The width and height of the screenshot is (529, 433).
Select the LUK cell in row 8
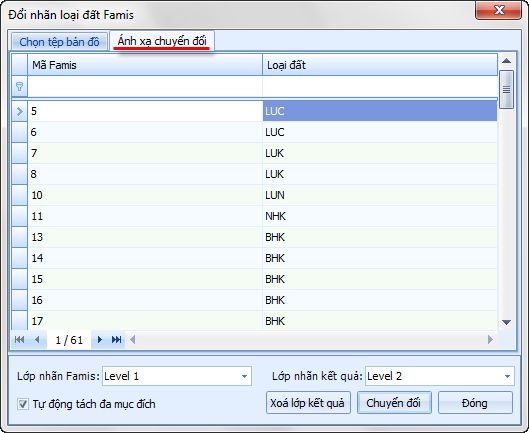click(380, 174)
